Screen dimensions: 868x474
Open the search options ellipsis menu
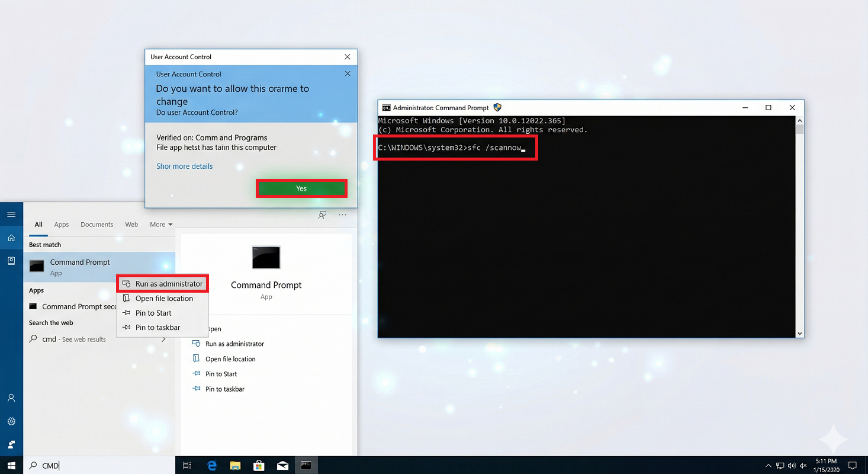click(x=342, y=216)
